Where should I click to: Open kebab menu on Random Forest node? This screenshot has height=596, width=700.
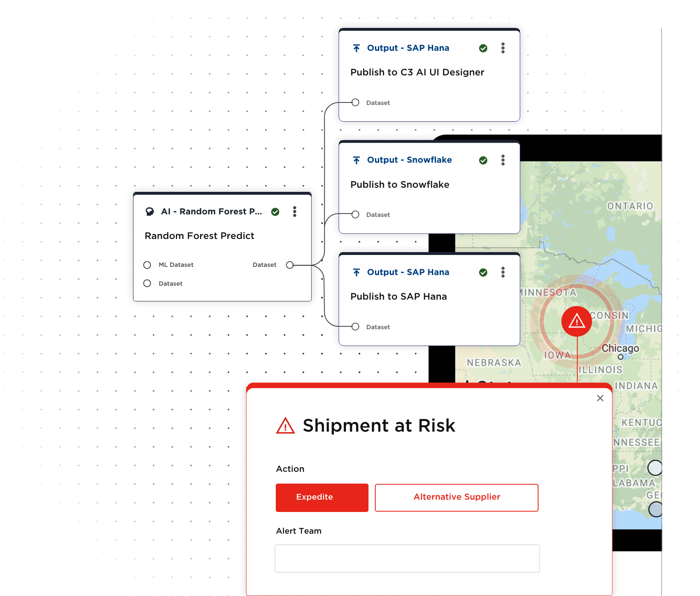[294, 212]
